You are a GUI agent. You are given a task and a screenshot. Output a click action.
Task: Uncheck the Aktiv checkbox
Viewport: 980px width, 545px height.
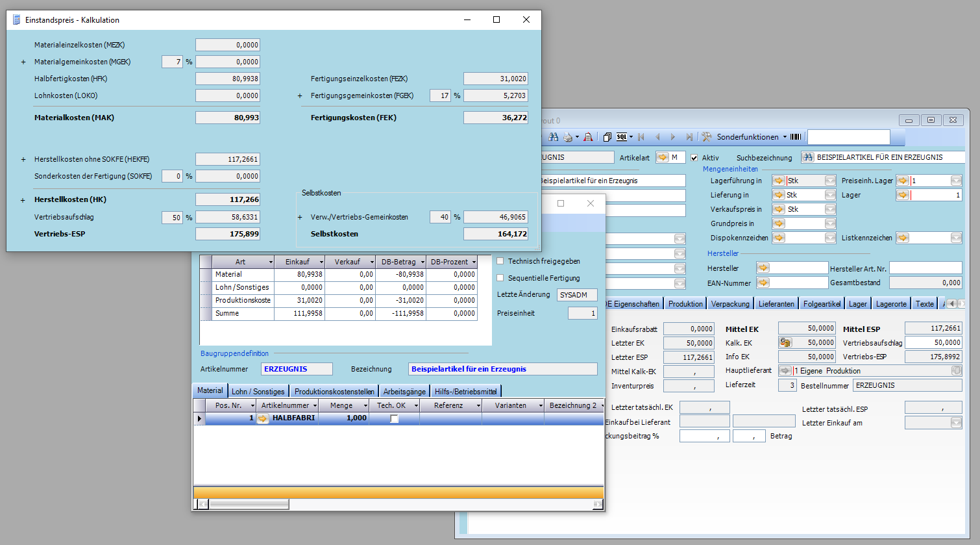coord(694,158)
